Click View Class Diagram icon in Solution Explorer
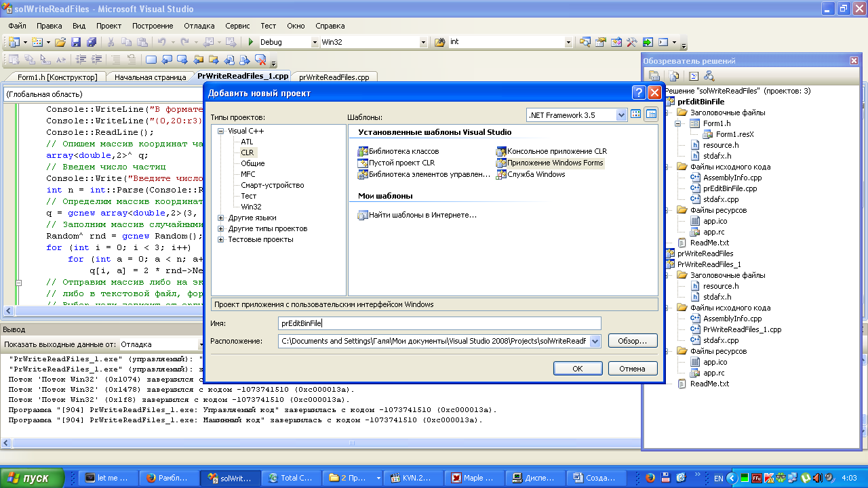868x488 pixels. (709, 76)
